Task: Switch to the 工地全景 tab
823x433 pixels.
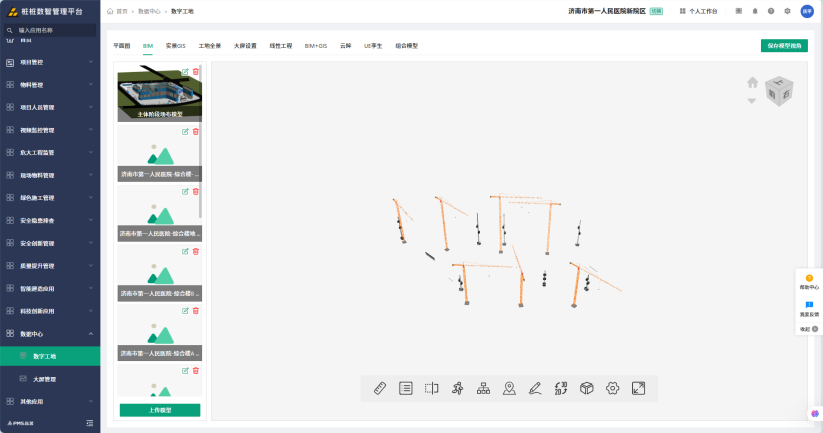Action: 209,46
